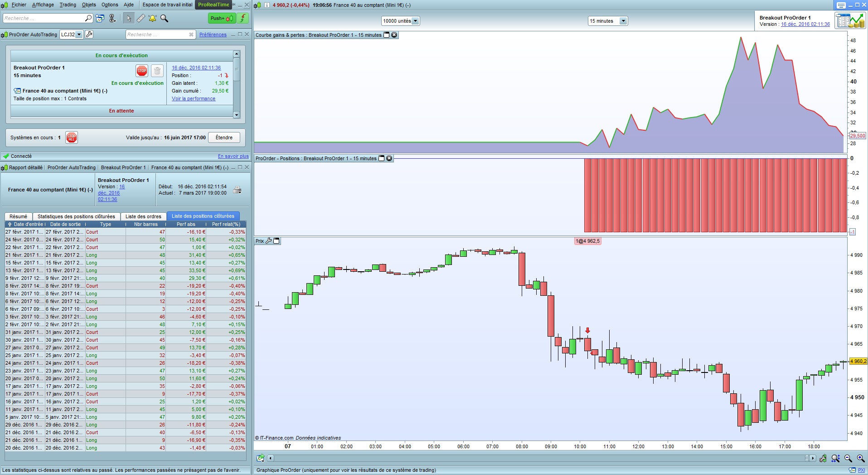Image resolution: width=868 pixels, height=475 pixels.
Task: Open ProOrder AutoTrading wrench settings
Action: click(x=89, y=34)
